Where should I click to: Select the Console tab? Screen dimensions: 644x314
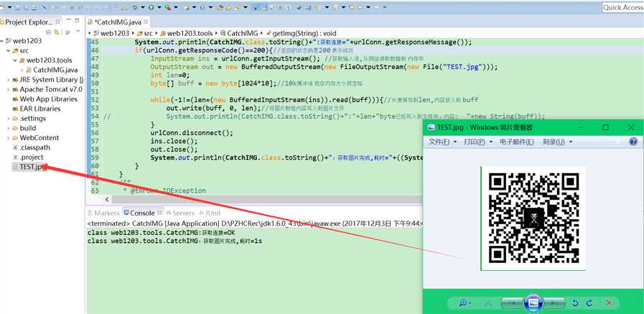tap(142, 213)
